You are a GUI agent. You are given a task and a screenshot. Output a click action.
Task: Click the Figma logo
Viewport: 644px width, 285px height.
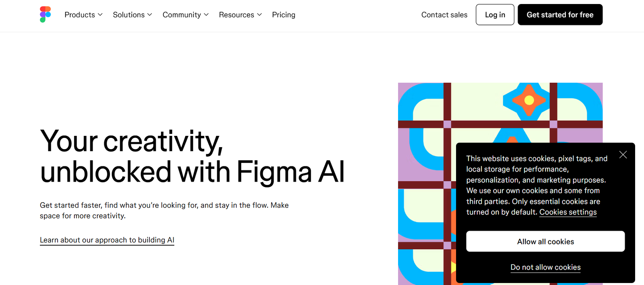[x=45, y=14]
